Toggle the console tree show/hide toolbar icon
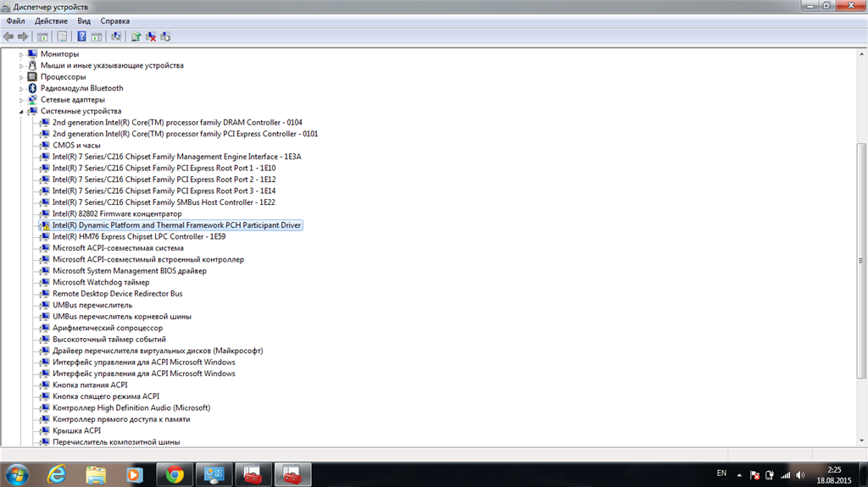 click(42, 36)
